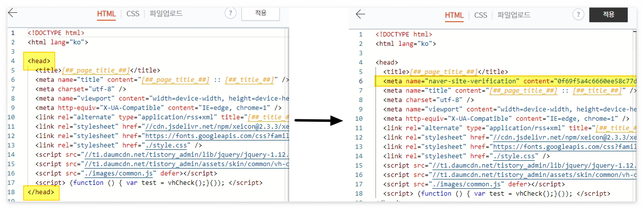The width and height of the screenshot is (644, 209).
Task: Click the fonts.googleapis.com href in the right editor
Action: click(x=564, y=147)
